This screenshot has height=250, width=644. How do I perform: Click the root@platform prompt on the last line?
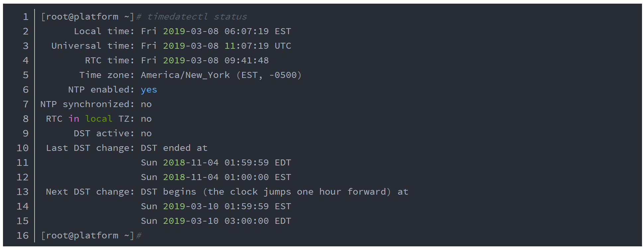(x=82, y=235)
